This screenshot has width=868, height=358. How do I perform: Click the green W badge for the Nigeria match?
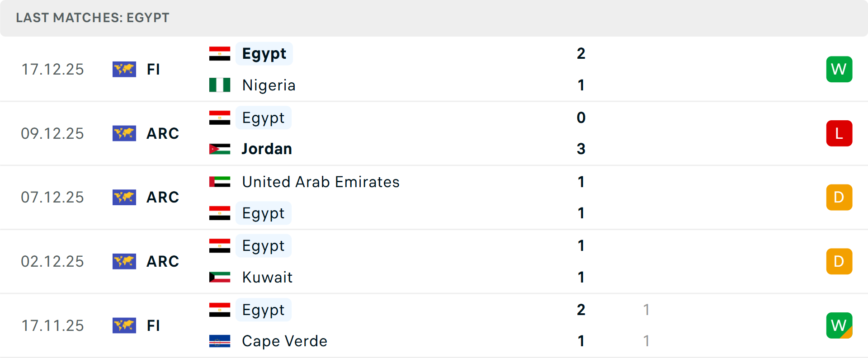click(x=839, y=69)
